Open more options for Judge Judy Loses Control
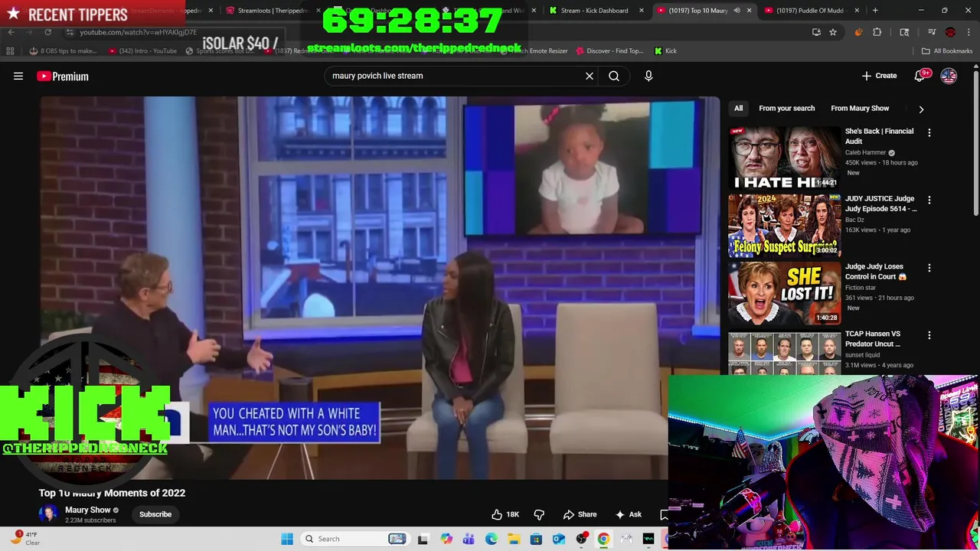 [x=929, y=268]
